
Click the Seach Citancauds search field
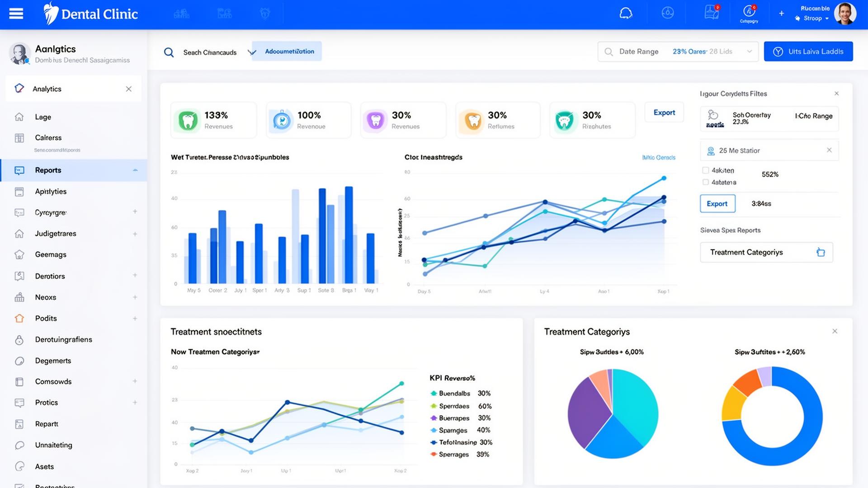[x=210, y=52]
